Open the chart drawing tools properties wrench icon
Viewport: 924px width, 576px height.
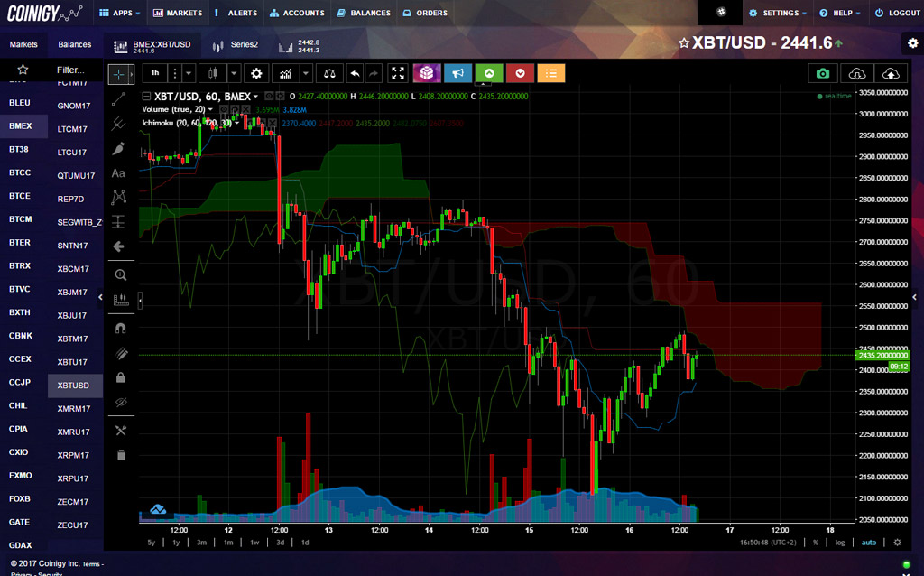121,431
